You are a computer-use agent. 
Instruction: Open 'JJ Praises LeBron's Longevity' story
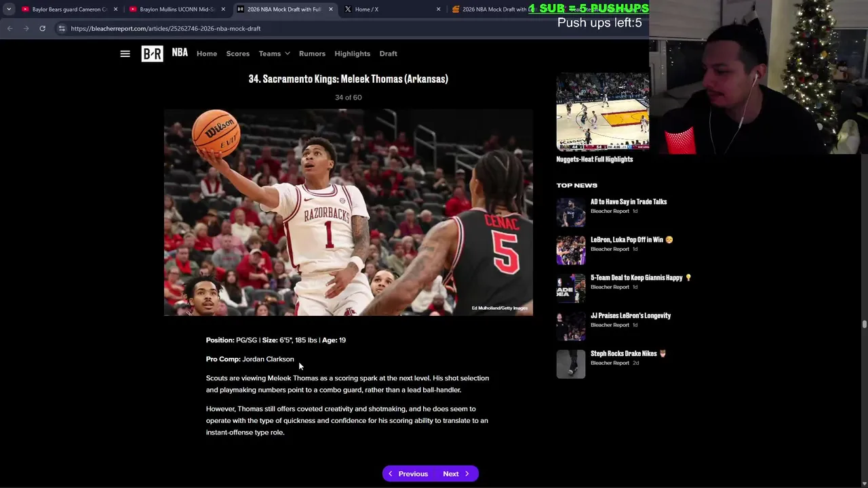(631, 315)
